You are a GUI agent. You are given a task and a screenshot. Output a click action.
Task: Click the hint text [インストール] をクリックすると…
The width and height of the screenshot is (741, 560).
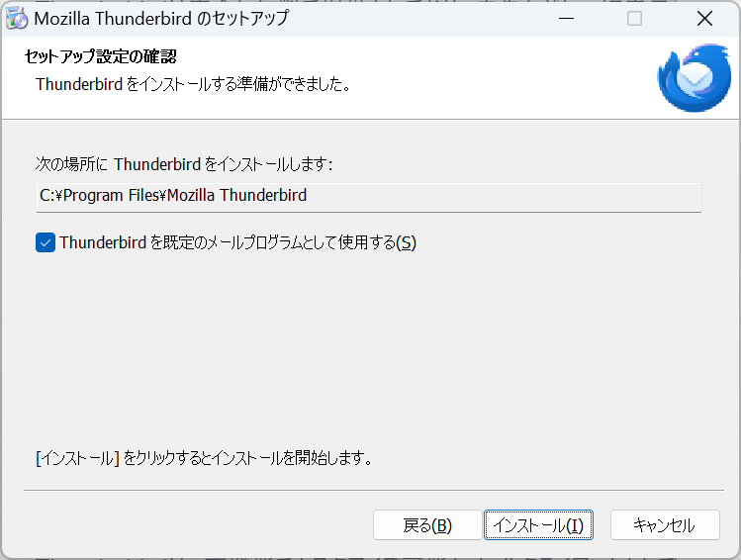[x=204, y=458]
